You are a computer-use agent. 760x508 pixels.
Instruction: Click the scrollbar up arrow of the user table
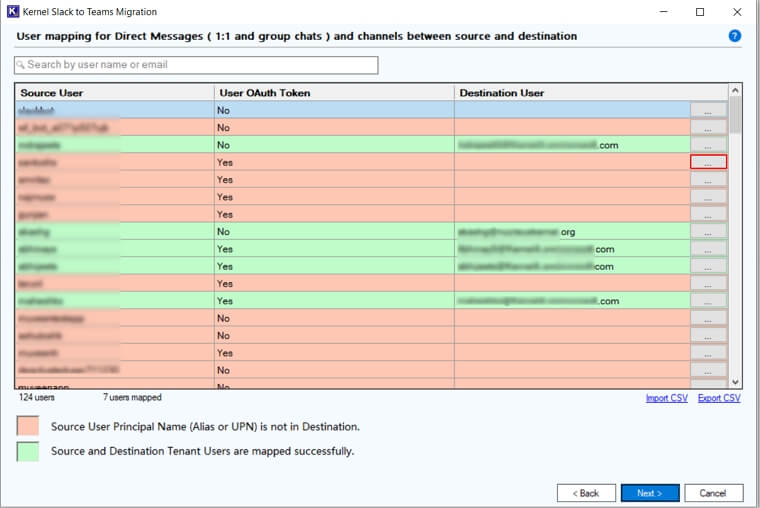735,90
